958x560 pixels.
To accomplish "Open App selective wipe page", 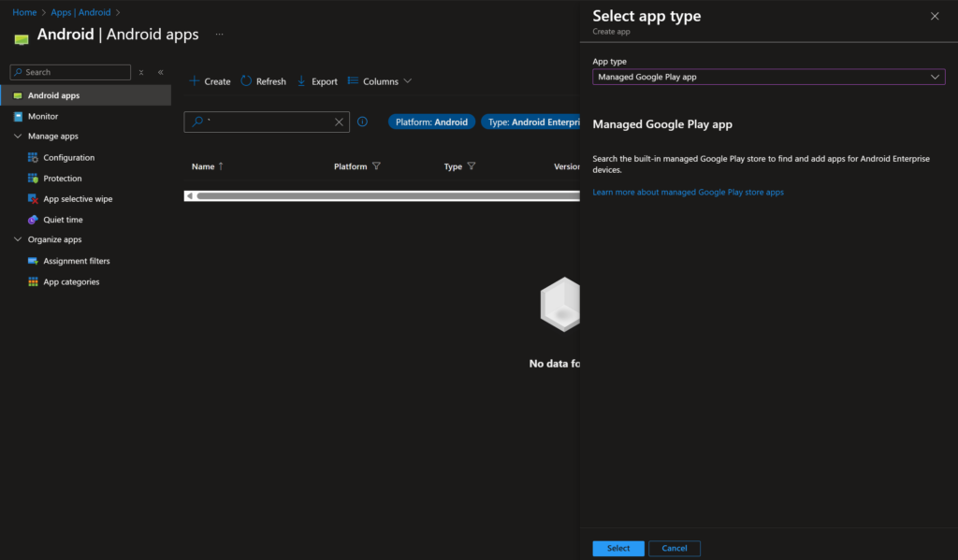I will click(x=78, y=199).
